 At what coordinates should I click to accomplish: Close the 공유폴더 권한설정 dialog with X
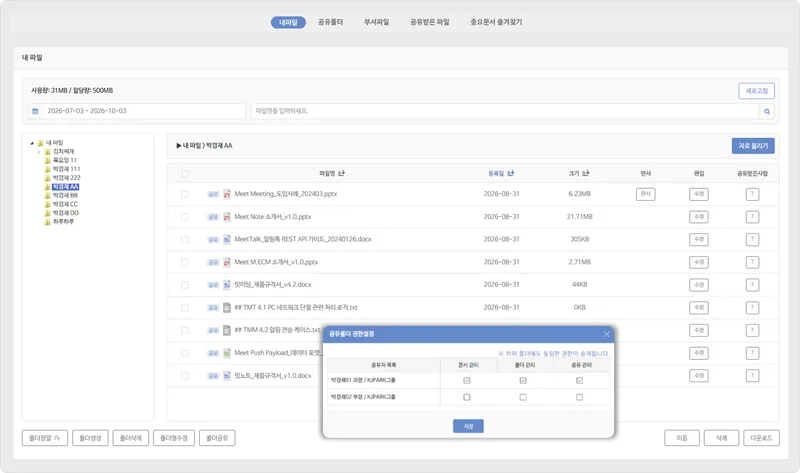pyautogui.click(x=607, y=334)
